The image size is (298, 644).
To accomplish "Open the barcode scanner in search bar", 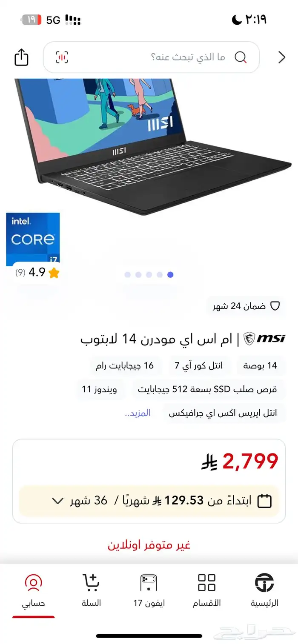I will 62,57.
